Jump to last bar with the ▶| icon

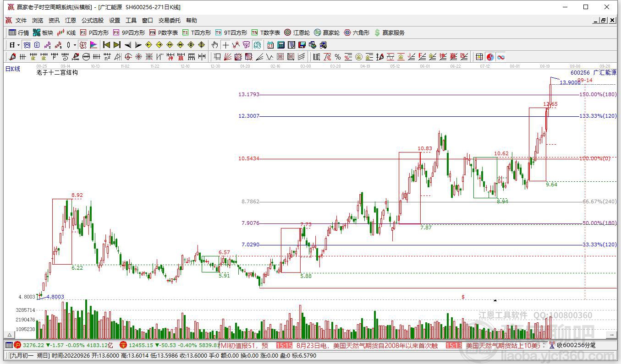point(117,45)
